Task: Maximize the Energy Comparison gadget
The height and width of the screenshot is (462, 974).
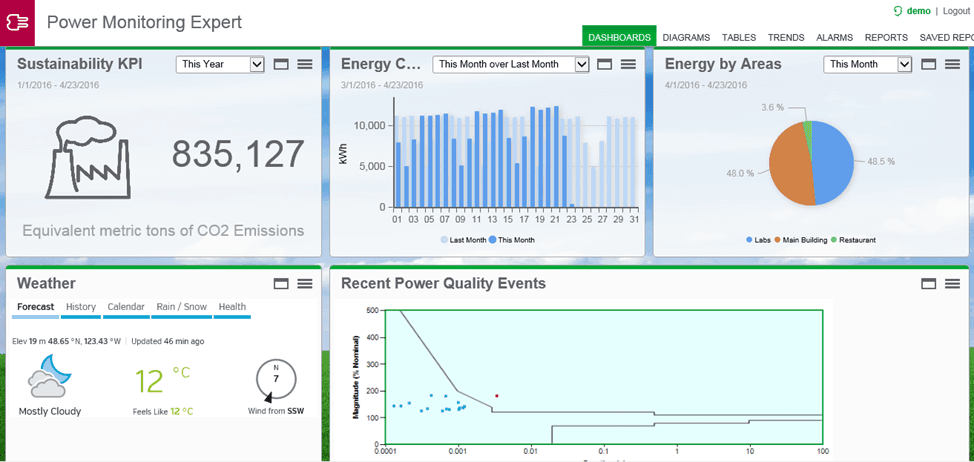Action: click(x=605, y=64)
